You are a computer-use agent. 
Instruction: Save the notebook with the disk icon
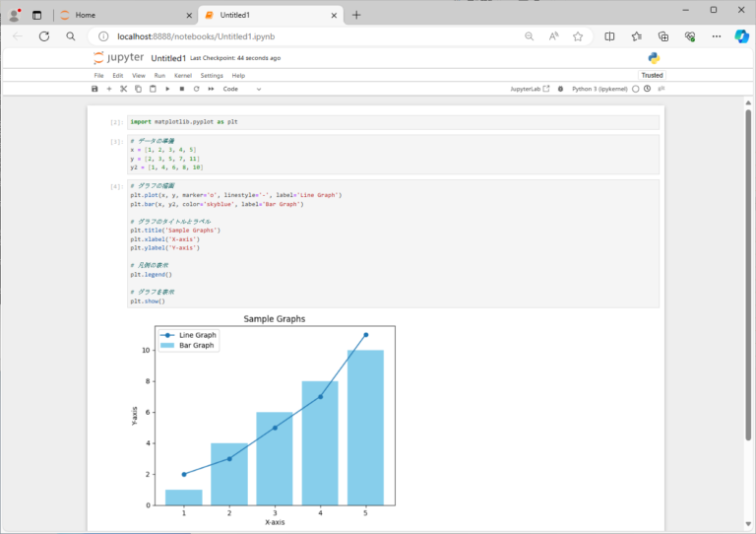94,89
